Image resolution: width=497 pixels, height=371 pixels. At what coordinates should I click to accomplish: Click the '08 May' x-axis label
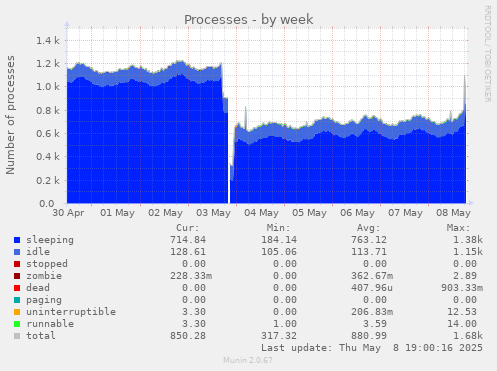453,213
